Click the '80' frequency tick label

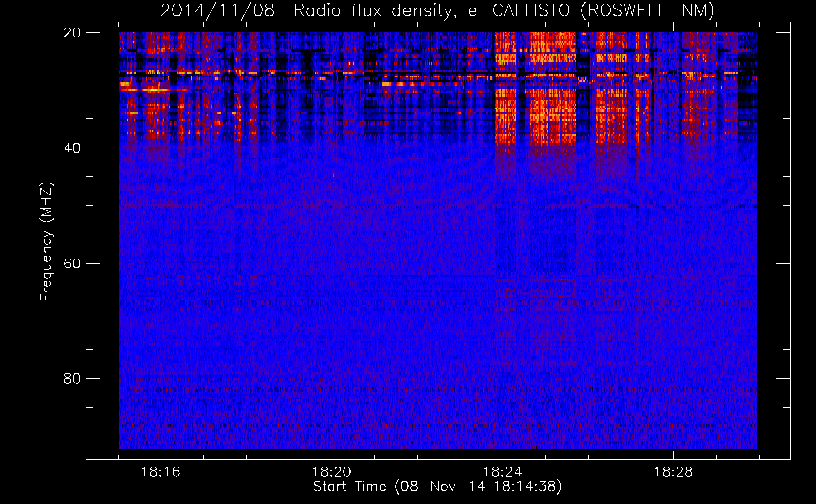click(x=72, y=379)
